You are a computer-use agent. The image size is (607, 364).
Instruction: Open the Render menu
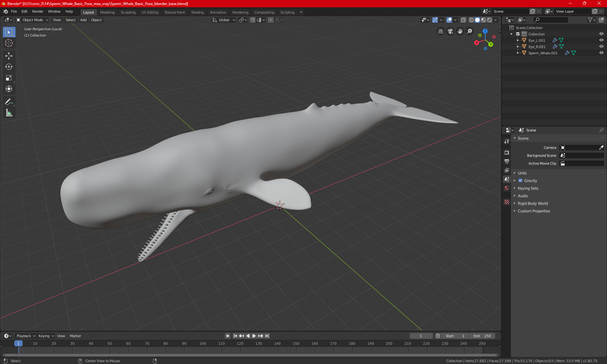pos(38,11)
